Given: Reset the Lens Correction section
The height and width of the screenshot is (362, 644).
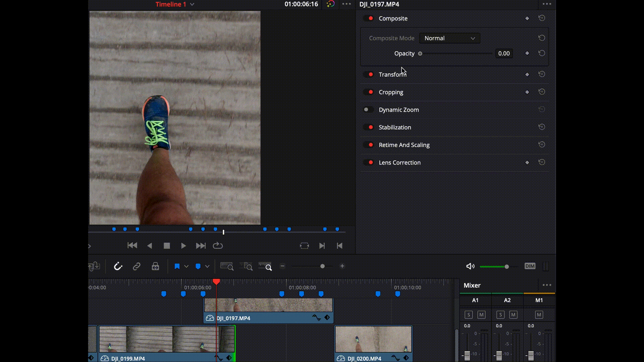Looking at the screenshot, I should [541, 162].
